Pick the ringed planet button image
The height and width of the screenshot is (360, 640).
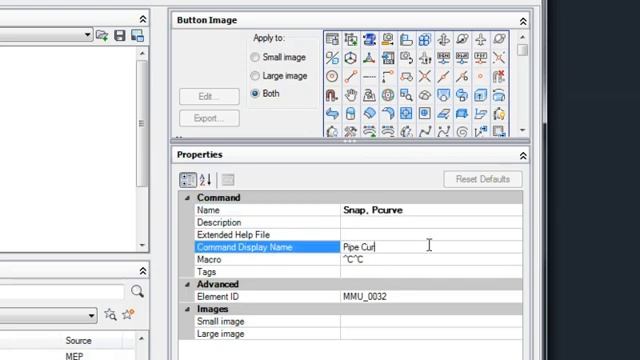coord(500,40)
